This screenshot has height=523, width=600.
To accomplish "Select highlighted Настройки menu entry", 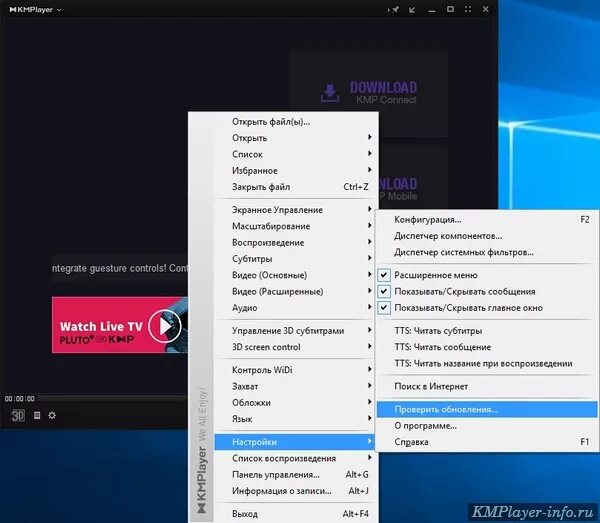I will pyautogui.click(x=295, y=442).
